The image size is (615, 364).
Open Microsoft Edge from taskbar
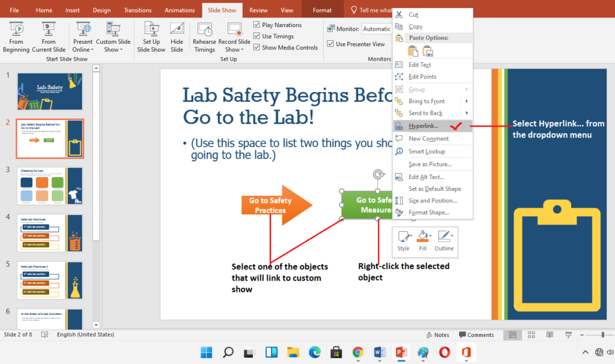point(315,352)
